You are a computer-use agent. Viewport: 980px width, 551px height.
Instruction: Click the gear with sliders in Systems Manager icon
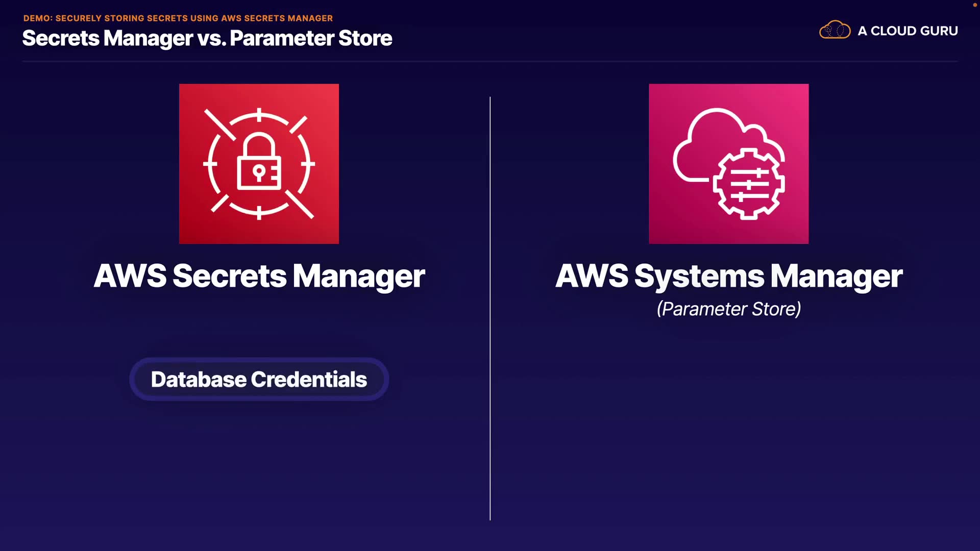pos(748,184)
